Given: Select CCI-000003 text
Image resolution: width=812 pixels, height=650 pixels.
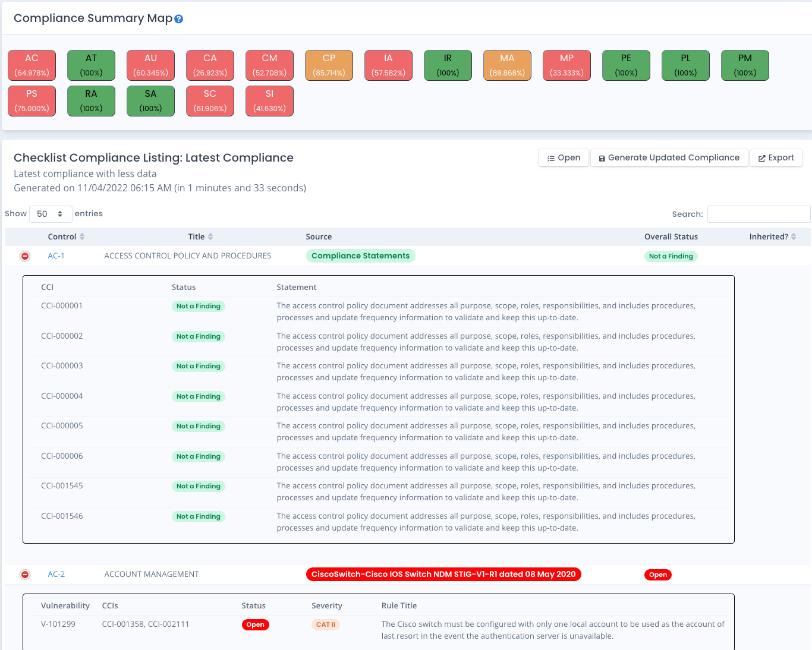Looking at the screenshot, I should [x=62, y=366].
